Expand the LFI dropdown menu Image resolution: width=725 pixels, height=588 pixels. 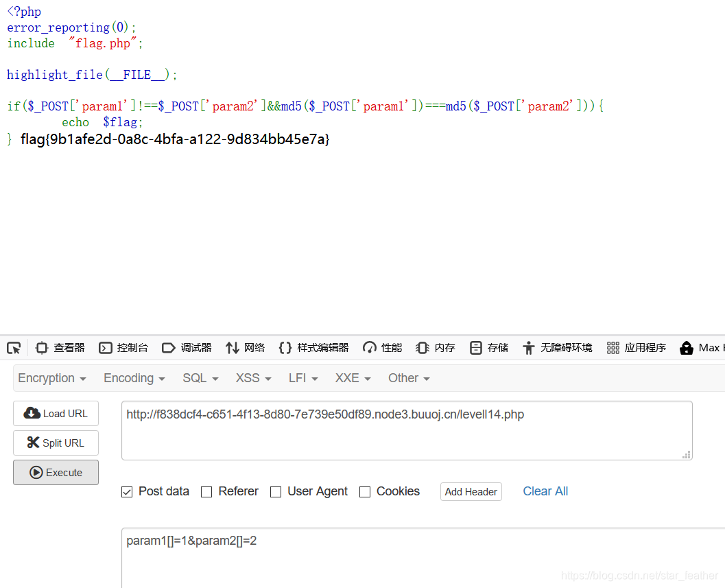[x=303, y=379]
